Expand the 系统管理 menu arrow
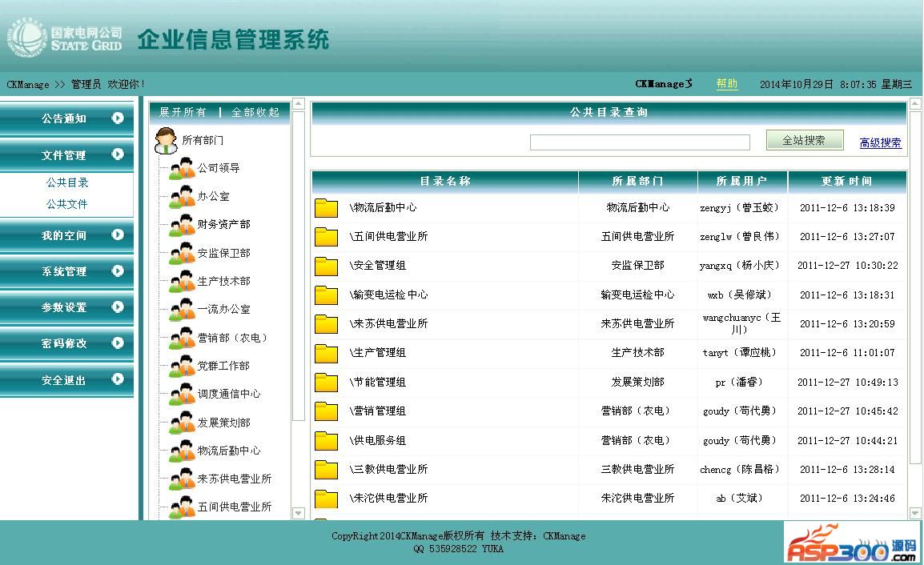 click(118, 271)
